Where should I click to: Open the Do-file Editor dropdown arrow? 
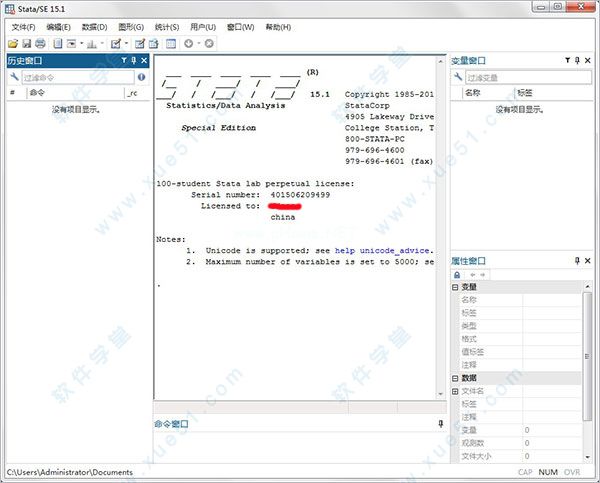click(x=126, y=44)
